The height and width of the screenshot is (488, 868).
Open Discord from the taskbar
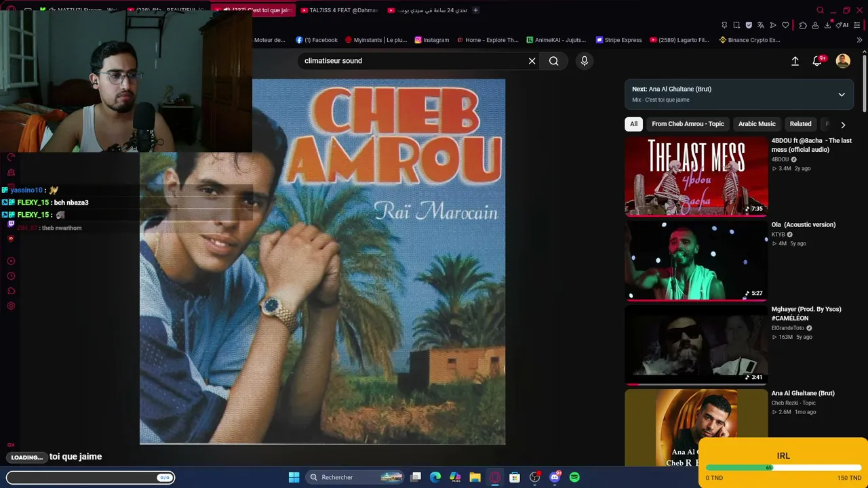[555, 477]
